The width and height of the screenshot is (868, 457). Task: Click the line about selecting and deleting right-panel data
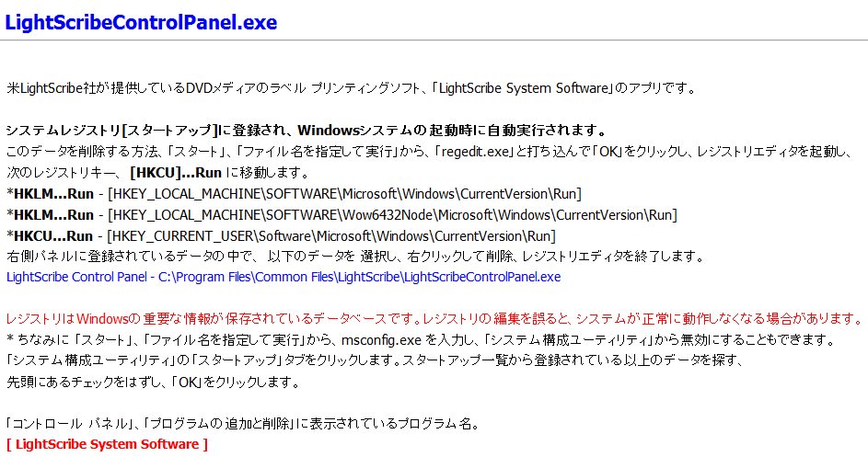point(355,257)
